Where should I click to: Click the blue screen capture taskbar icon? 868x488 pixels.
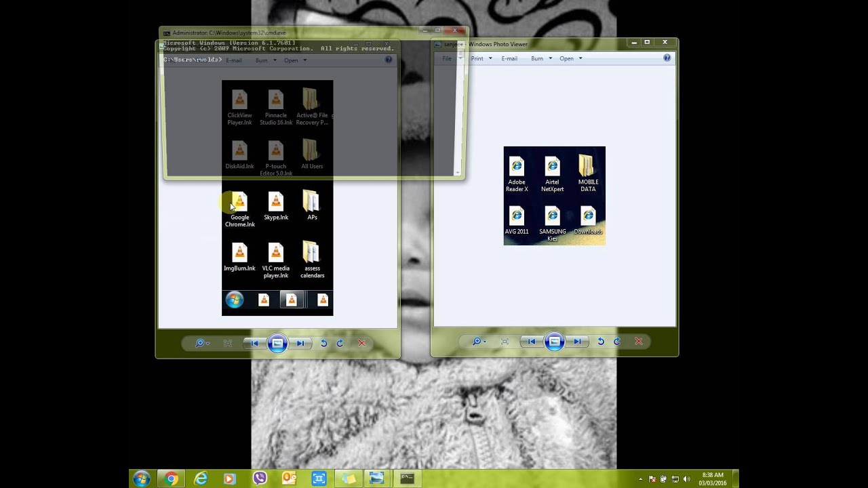319,479
